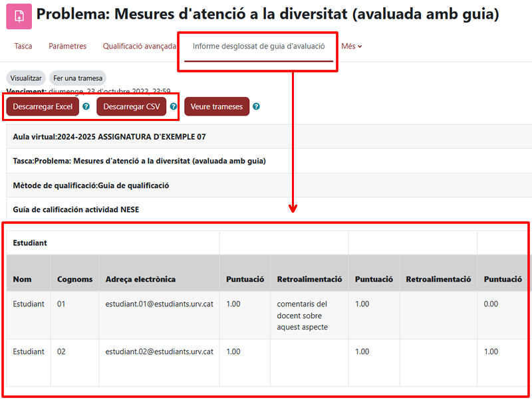532x402 pixels.
Task: Open Estudiant 02 first Puntuació score 1.00
Action: pos(233,352)
